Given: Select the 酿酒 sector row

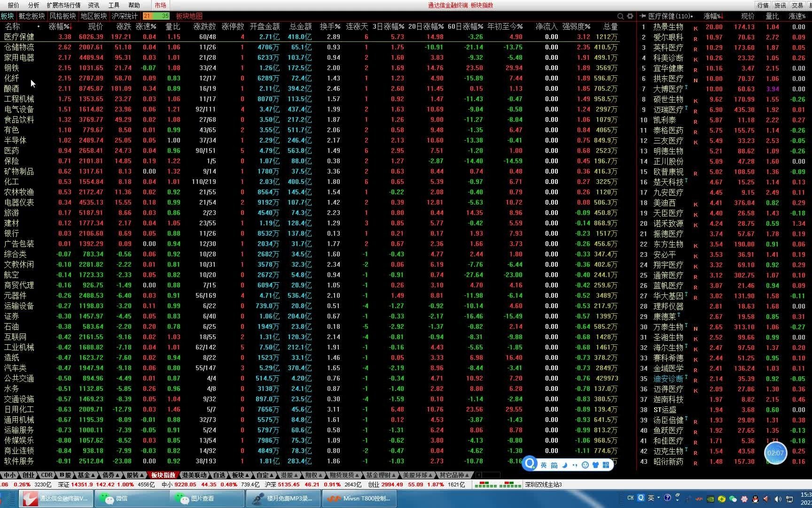Looking at the screenshot, I should (310, 88).
